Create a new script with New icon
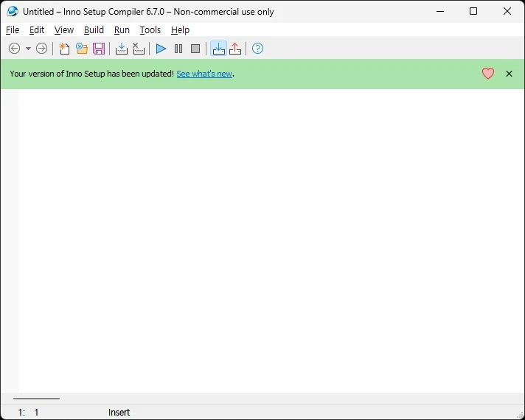The image size is (525, 420). [x=65, y=49]
